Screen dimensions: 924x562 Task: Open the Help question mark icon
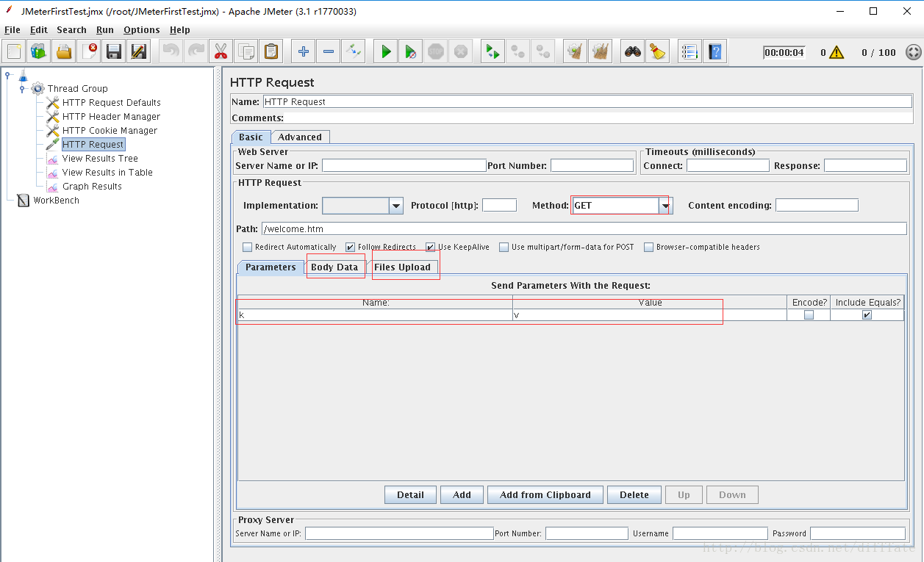coord(715,51)
